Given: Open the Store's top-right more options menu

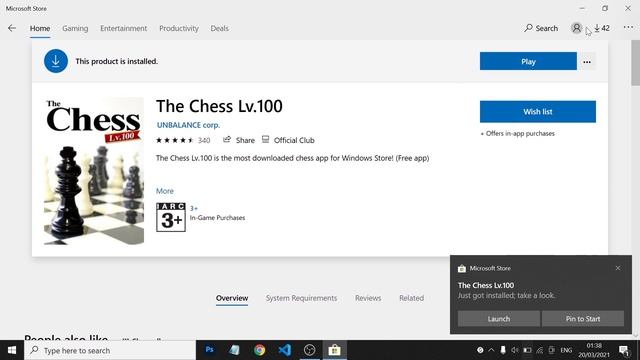Looking at the screenshot, I should pyautogui.click(x=628, y=27).
